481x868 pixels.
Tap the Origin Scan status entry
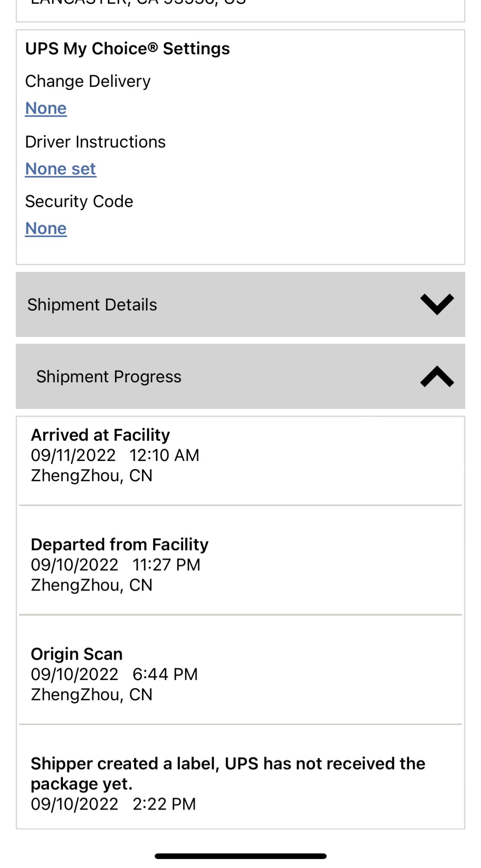click(x=77, y=654)
